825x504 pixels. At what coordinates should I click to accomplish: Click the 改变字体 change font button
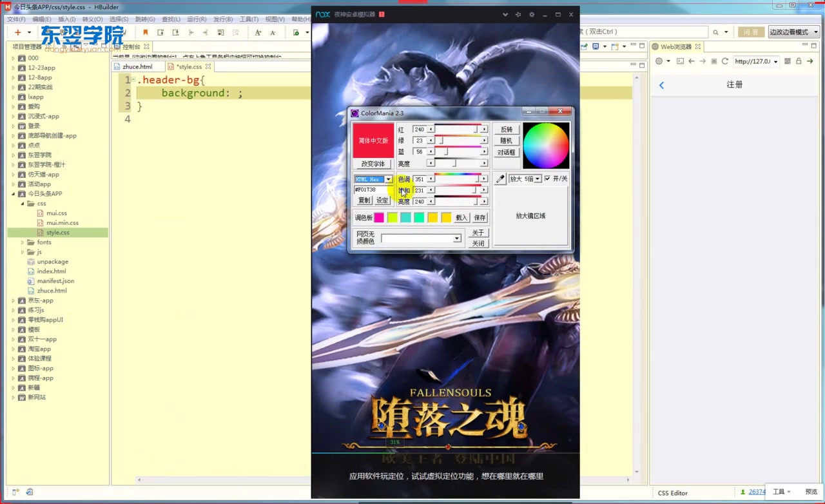pyautogui.click(x=374, y=164)
